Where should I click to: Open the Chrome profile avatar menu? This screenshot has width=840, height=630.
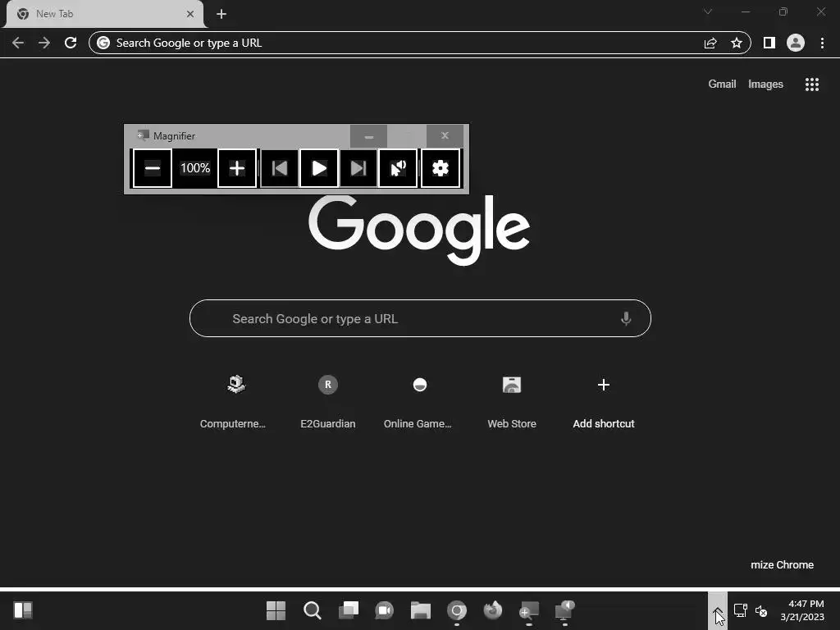[x=796, y=43]
